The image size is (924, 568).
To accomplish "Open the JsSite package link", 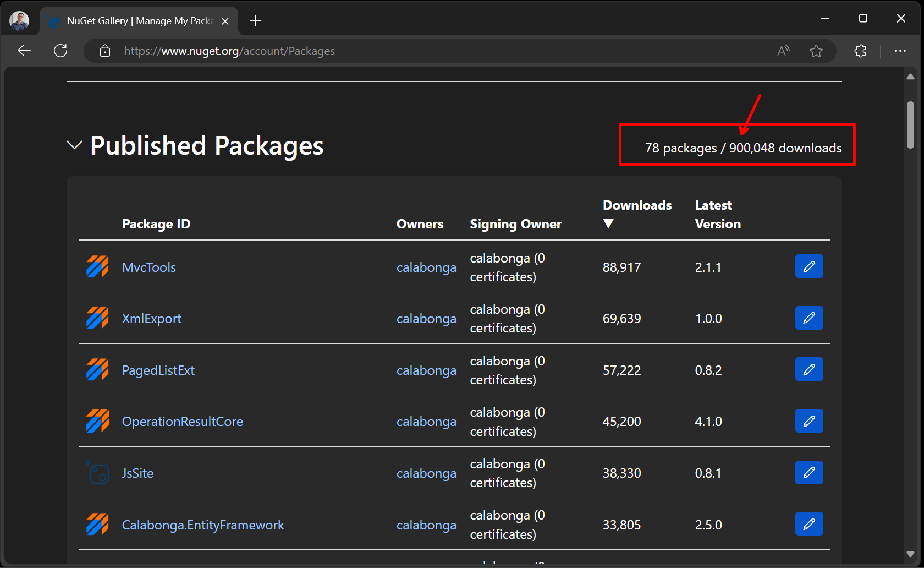I will pyautogui.click(x=137, y=473).
